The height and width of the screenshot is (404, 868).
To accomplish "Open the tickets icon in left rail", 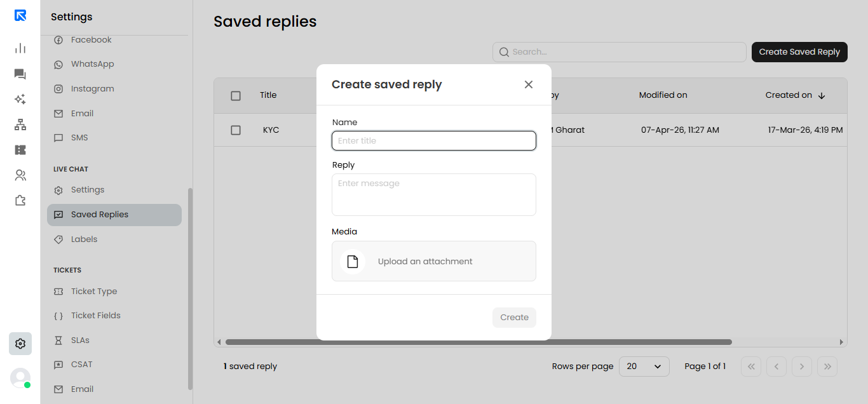I will [x=20, y=150].
